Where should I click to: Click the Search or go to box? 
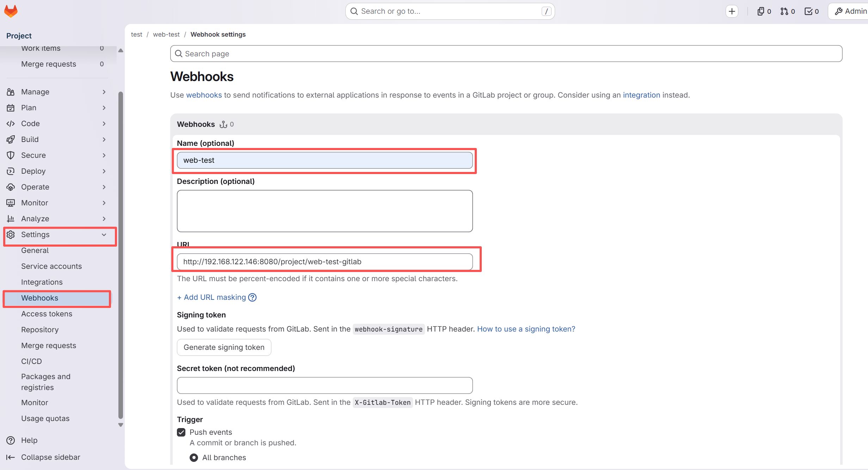click(x=450, y=11)
